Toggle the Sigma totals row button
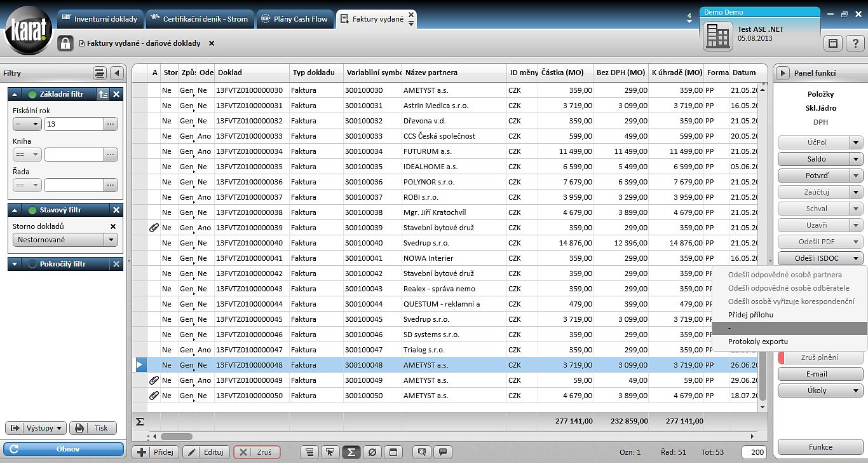This screenshot has height=463, width=868. (351, 452)
